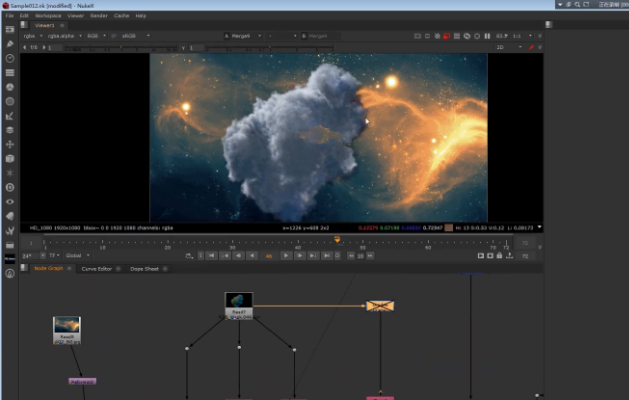Open the sRGB colorspace dropdown

[136, 36]
